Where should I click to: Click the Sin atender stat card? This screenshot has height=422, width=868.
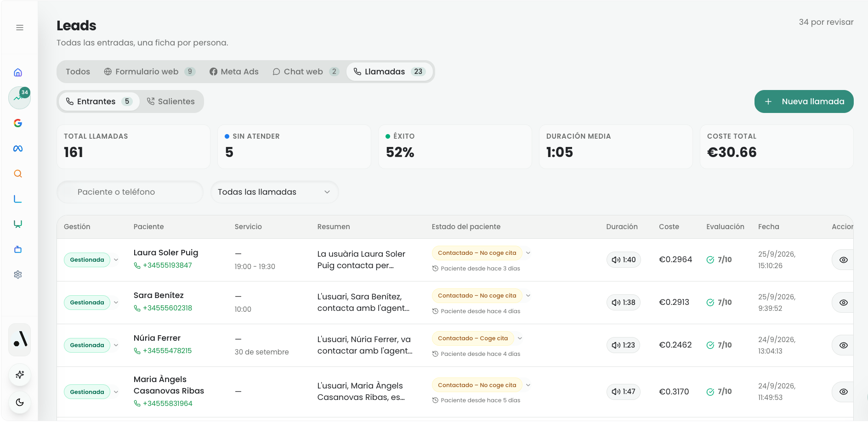tap(294, 147)
